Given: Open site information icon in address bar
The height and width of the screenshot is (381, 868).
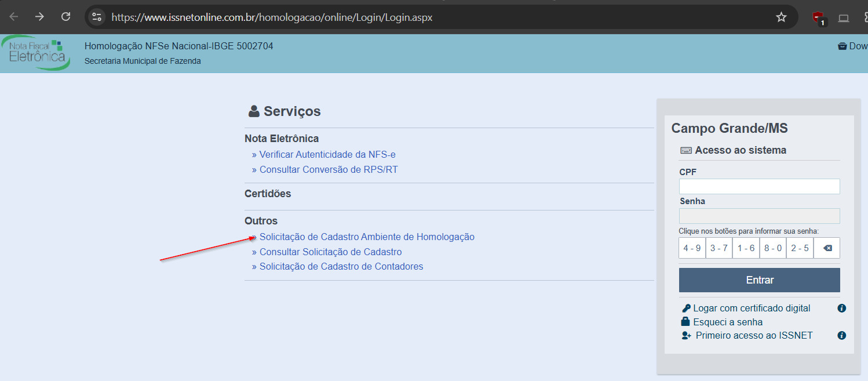Looking at the screenshot, I should (x=97, y=17).
